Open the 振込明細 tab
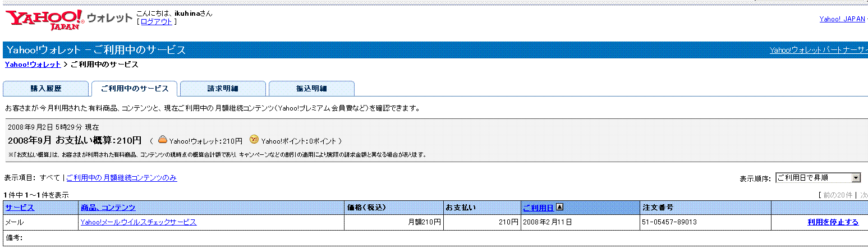 (x=311, y=89)
